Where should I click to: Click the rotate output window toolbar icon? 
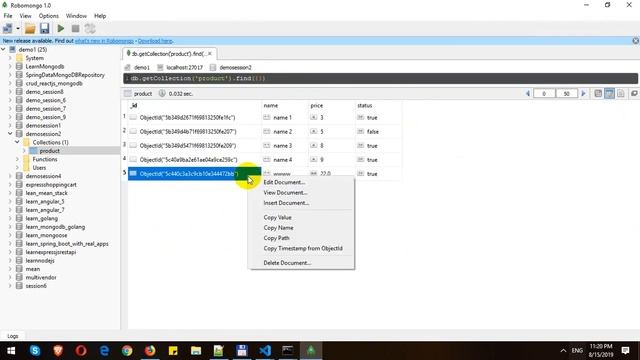pyautogui.click(x=90, y=29)
